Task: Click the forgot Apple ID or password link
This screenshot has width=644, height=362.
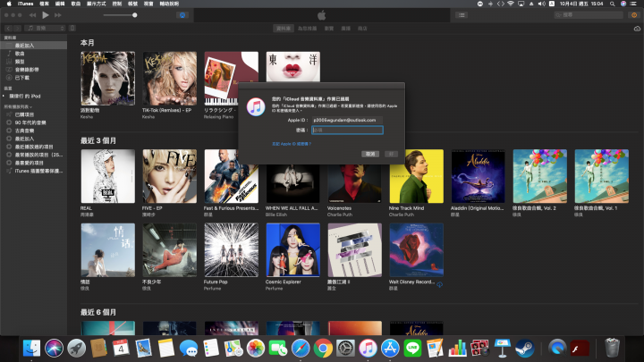Action: [x=292, y=144]
